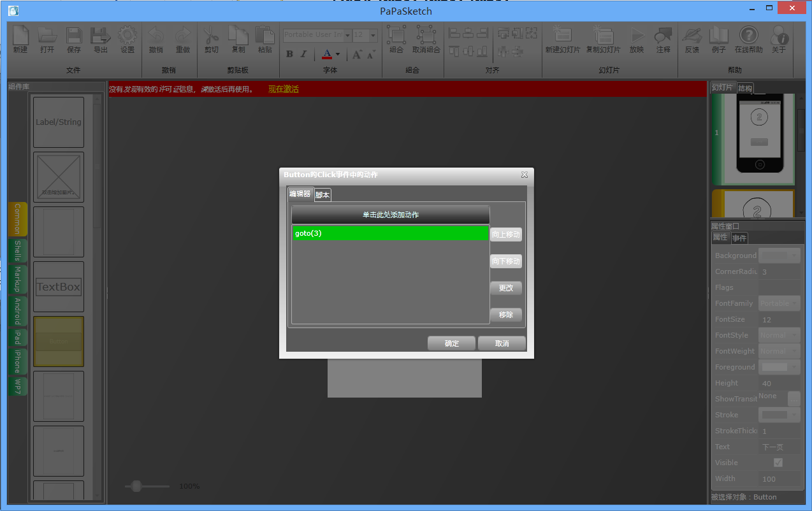Click the decrease font size icon
Viewport: 812px width, 511px height.
[x=370, y=54]
